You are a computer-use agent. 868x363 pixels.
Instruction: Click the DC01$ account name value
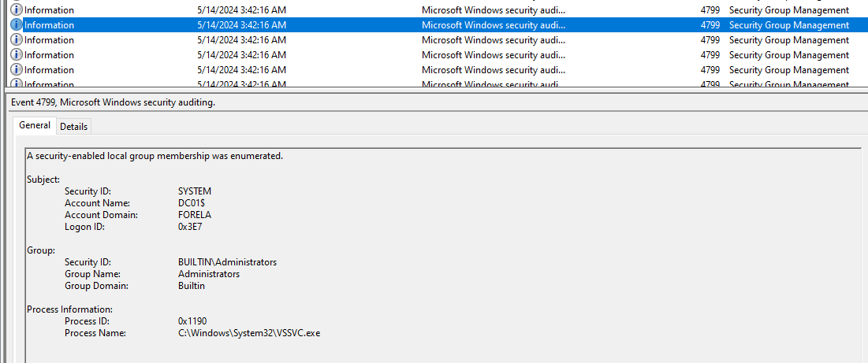[193, 203]
